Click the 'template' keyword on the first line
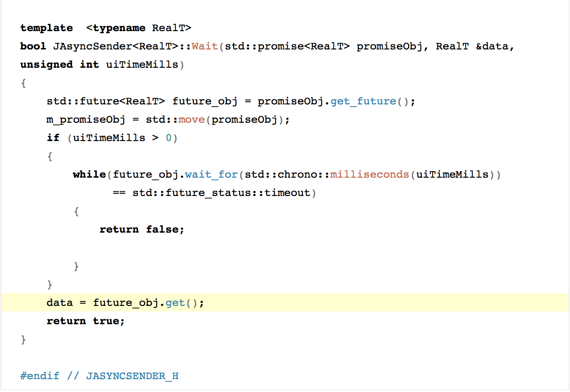 point(46,28)
